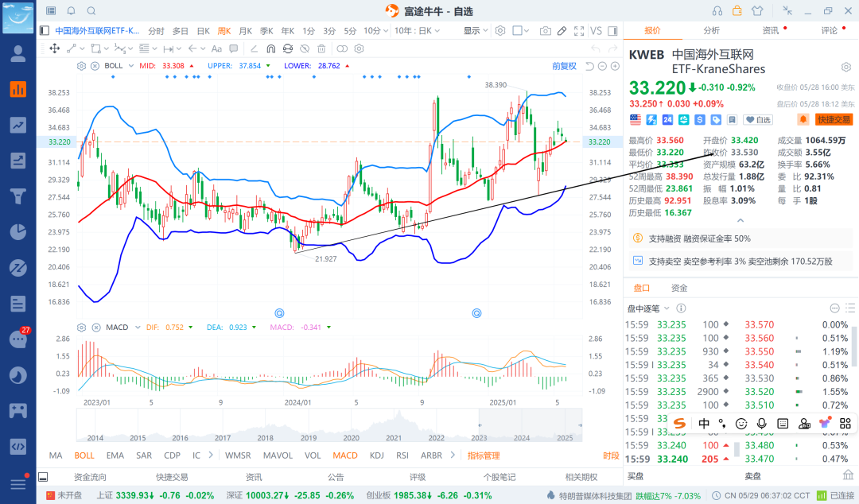Zoom in chart with plus icon
The width and height of the screenshot is (859, 504).
pyautogui.click(x=615, y=66)
